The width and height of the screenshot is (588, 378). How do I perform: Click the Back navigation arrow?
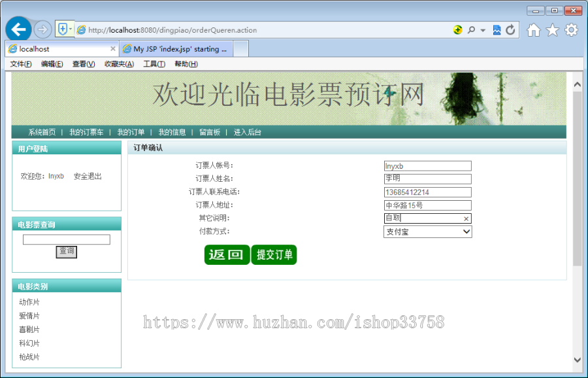coord(18,29)
